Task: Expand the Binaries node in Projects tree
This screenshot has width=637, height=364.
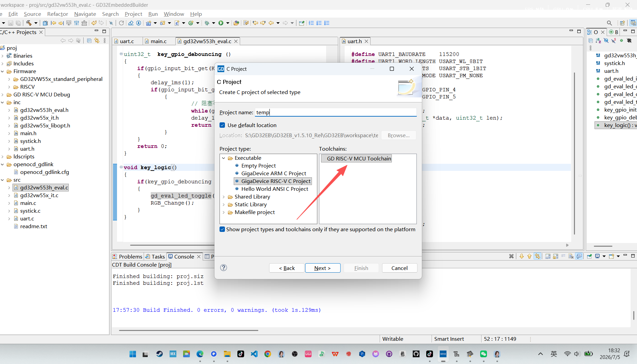Action: [x=2, y=56]
